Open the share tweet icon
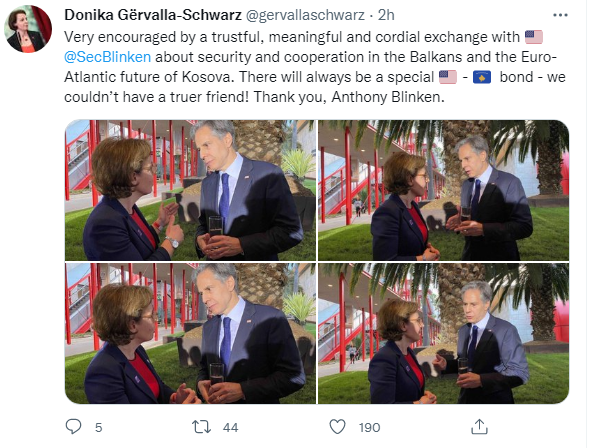The width and height of the screenshot is (603, 448). point(470,427)
